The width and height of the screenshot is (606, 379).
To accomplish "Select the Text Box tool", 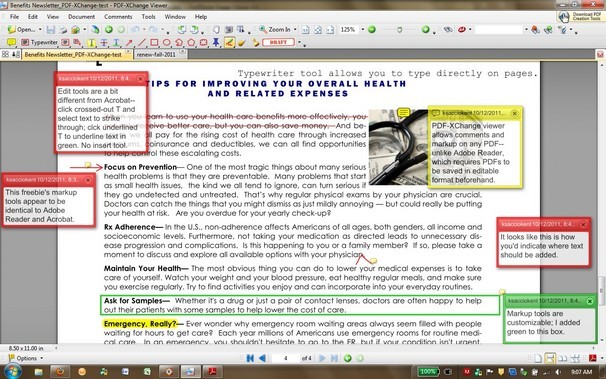I will click(x=65, y=42).
